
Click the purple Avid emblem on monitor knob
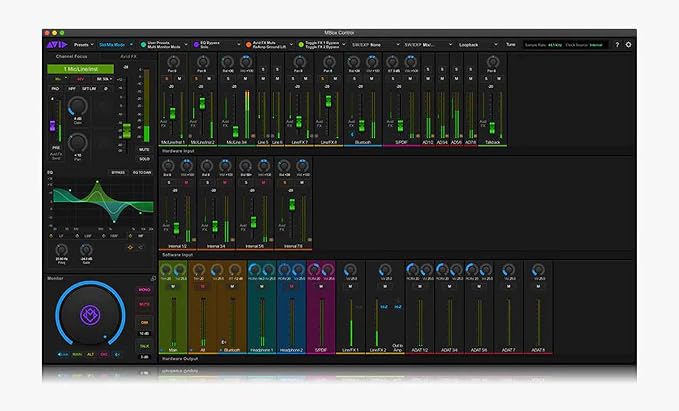pos(90,315)
